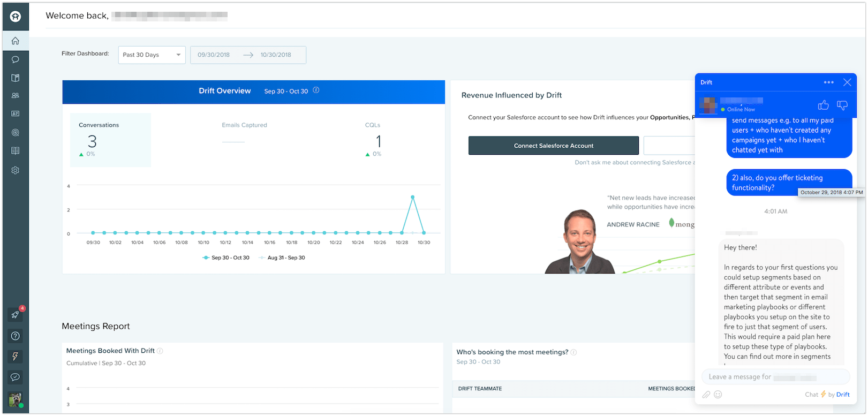Click the 4:01 AM chat timestamp
868x416 pixels.
(775, 211)
